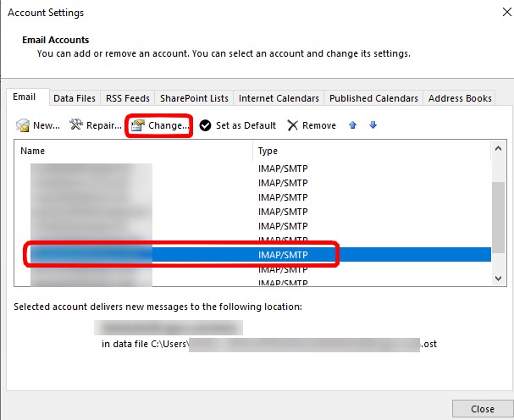Open the SharePoint Lists tab
514x420 pixels.
pyautogui.click(x=192, y=98)
